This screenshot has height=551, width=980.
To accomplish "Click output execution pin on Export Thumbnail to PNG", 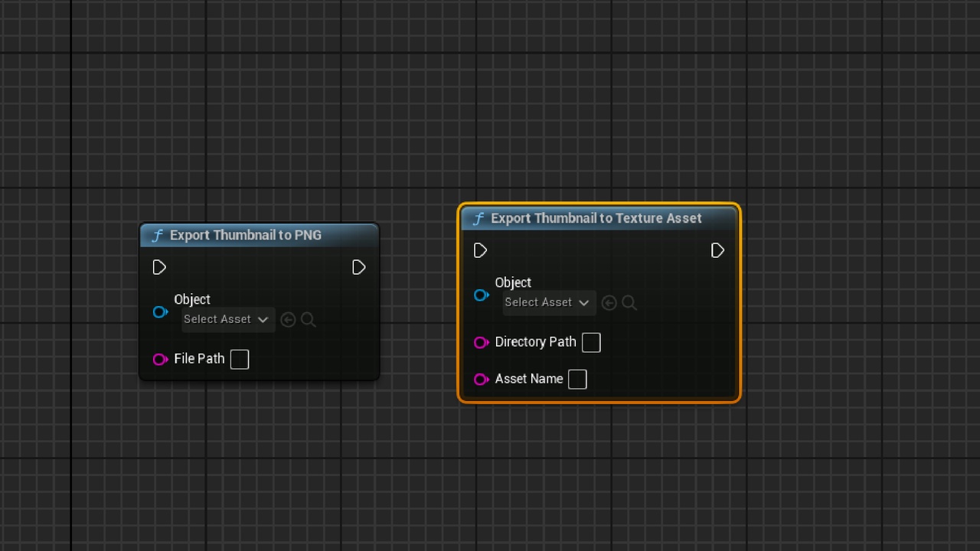I will pyautogui.click(x=359, y=267).
